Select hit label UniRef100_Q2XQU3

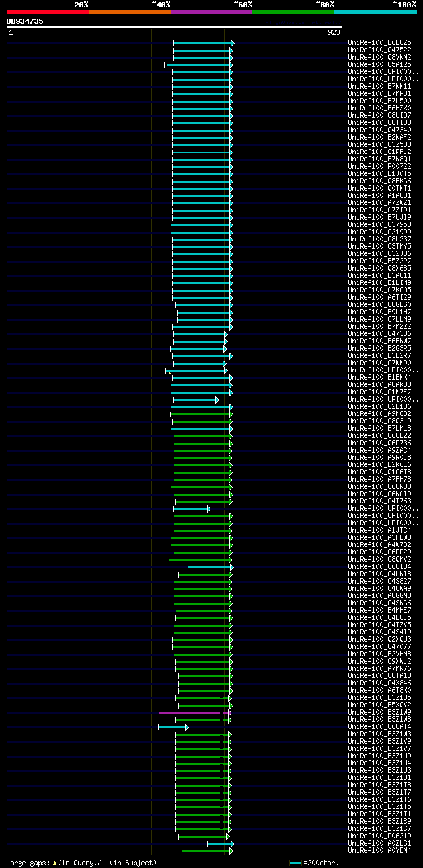pos(381,639)
